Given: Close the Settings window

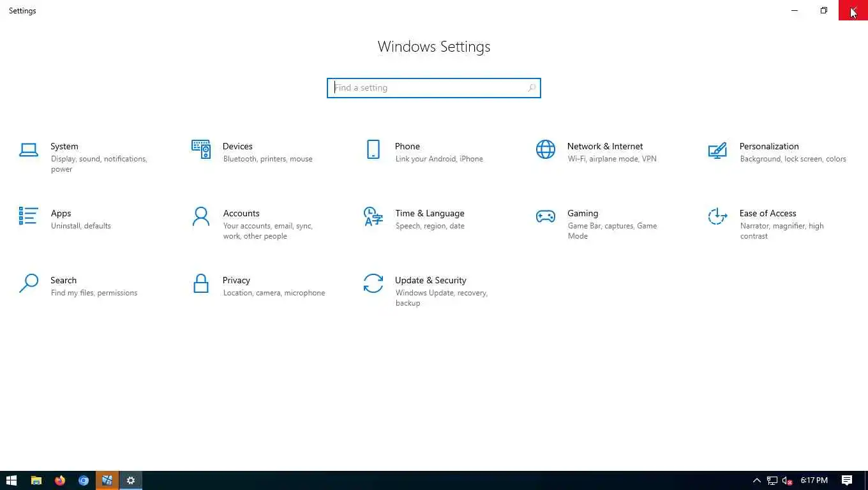Looking at the screenshot, I should click(x=853, y=10).
